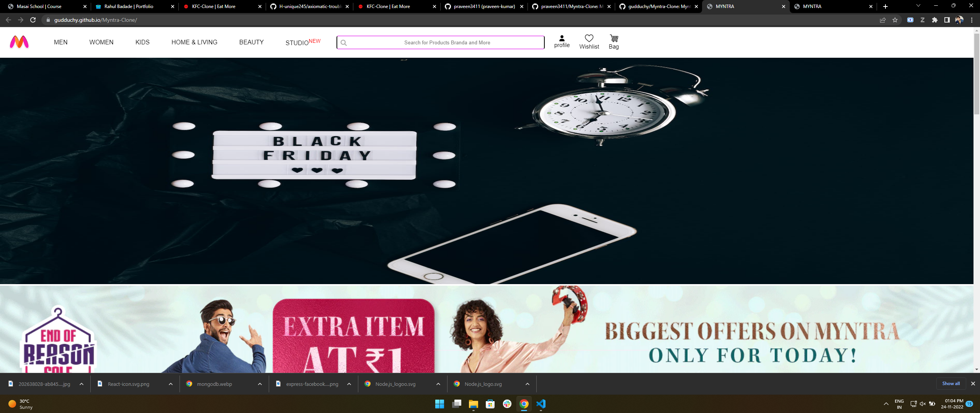This screenshot has width=980, height=413.
Task: View site information lock icon
Action: [x=48, y=20]
